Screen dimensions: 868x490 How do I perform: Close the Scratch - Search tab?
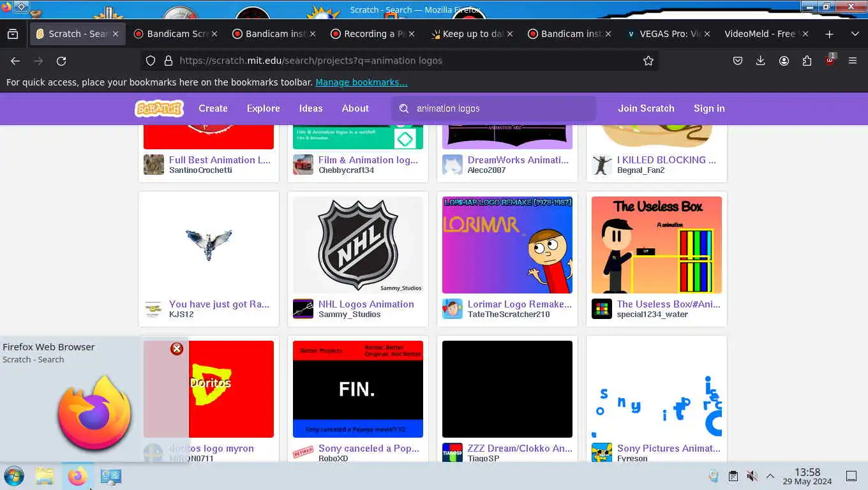[116, 34]
